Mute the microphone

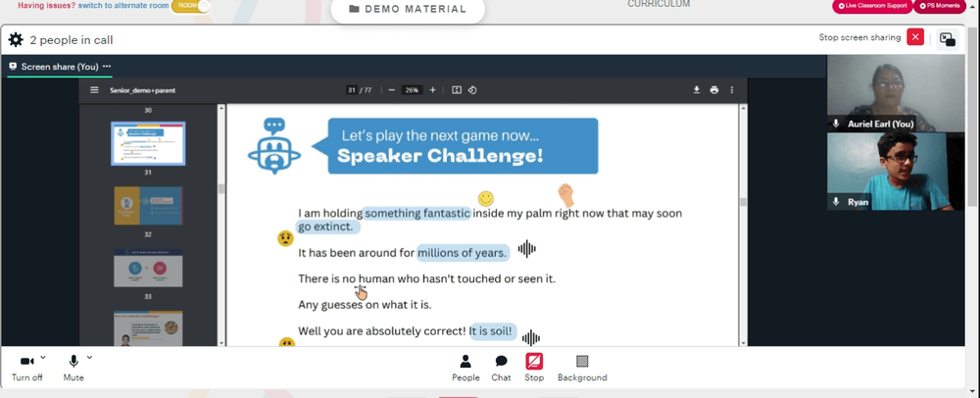point(73,368)
